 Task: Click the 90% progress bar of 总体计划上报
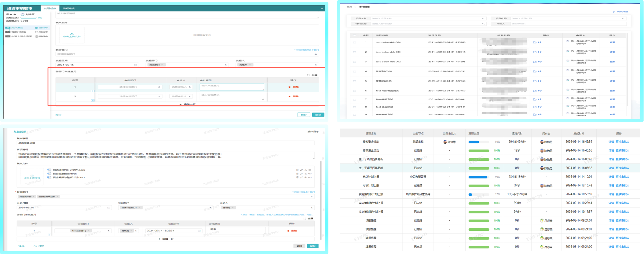click(479, 177)
